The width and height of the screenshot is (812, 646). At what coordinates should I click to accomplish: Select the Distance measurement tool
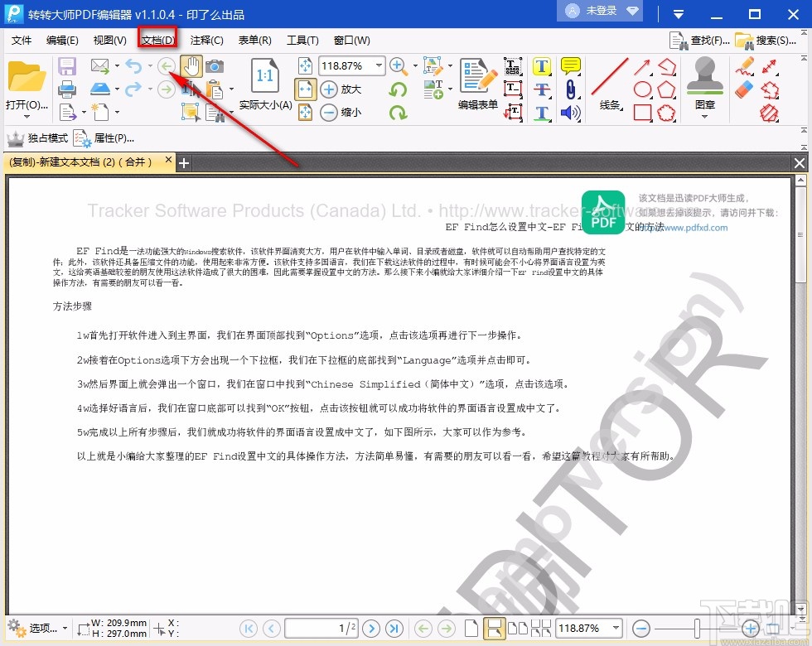[770, 66]
